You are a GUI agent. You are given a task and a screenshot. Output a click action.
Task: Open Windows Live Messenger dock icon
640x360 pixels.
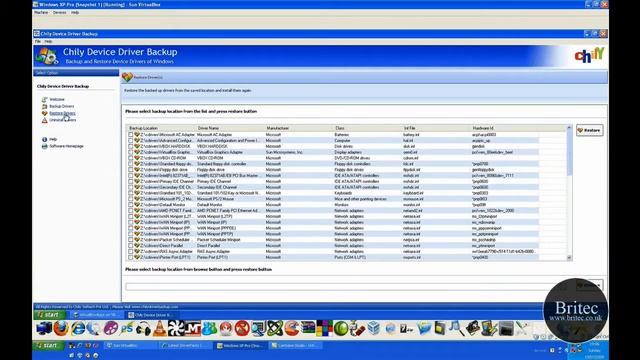click(x=209, y=328)
